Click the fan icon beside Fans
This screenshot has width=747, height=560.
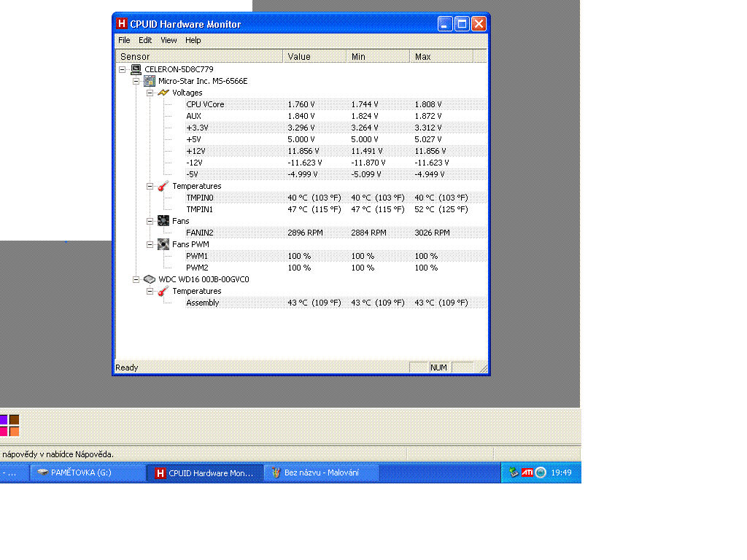click(163, 221)
